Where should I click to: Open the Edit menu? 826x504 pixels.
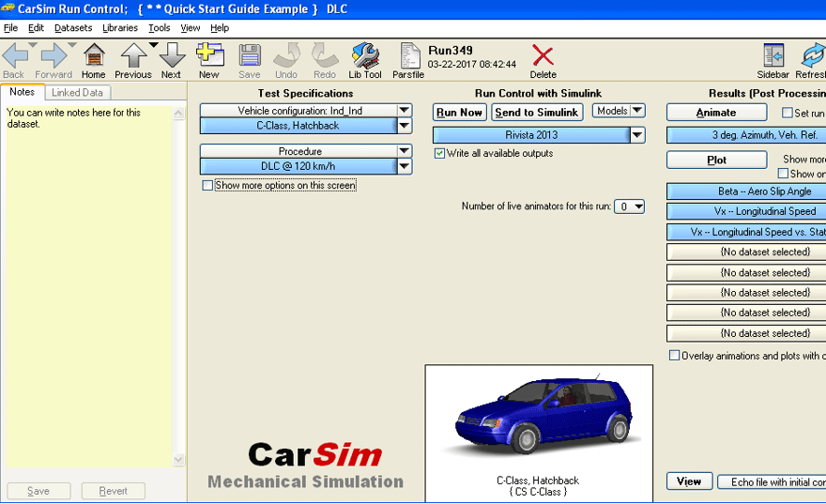36,28
